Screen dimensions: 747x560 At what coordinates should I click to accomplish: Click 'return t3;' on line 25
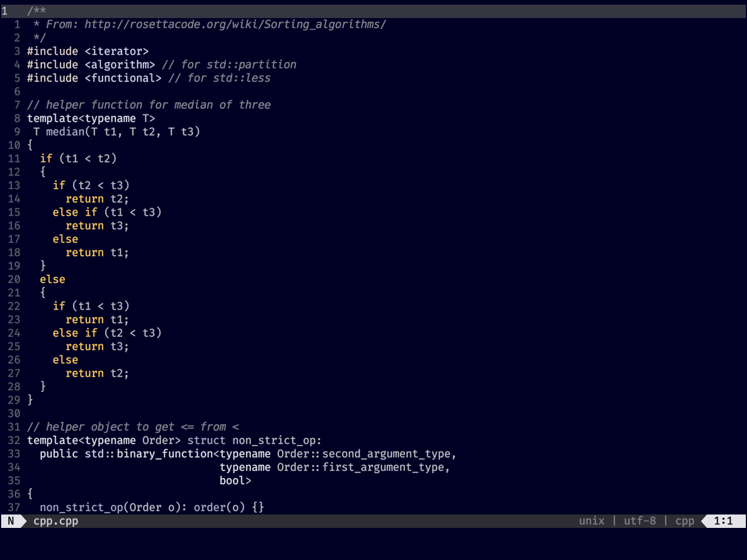[97, 346]
